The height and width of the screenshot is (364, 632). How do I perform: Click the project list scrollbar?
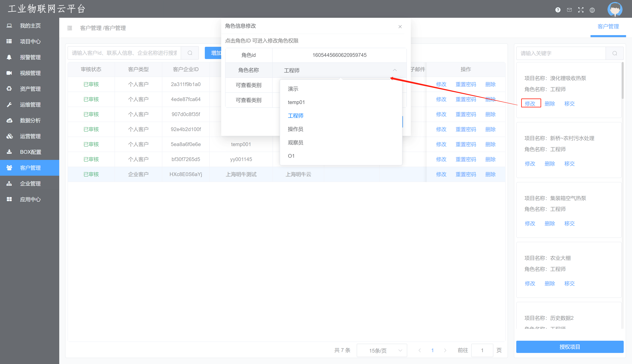623,81
